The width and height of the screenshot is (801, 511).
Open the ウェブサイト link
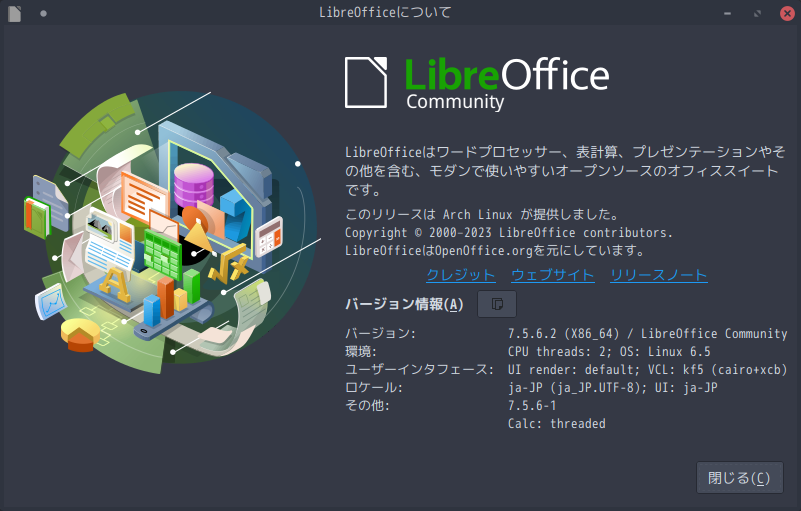553,275
